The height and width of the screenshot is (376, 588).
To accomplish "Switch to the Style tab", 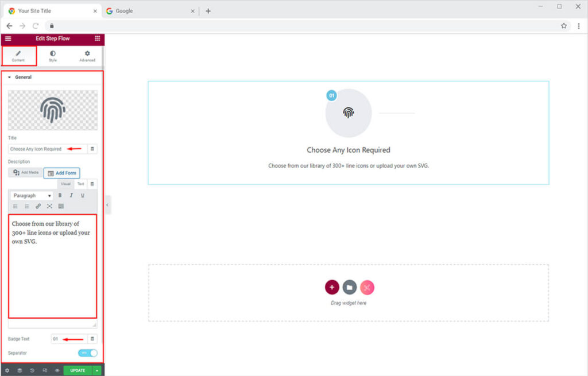I will 53,56.
